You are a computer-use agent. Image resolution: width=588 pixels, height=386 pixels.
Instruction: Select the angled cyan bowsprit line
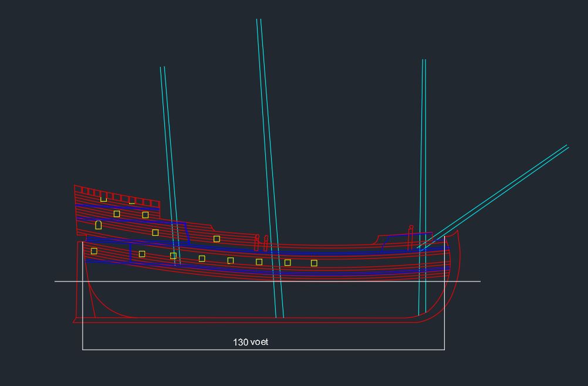tap(493, 197)
